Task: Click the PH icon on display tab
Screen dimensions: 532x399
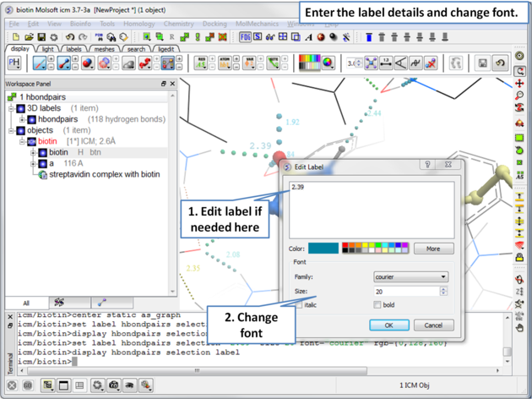Action: click(x=14, y=63)
